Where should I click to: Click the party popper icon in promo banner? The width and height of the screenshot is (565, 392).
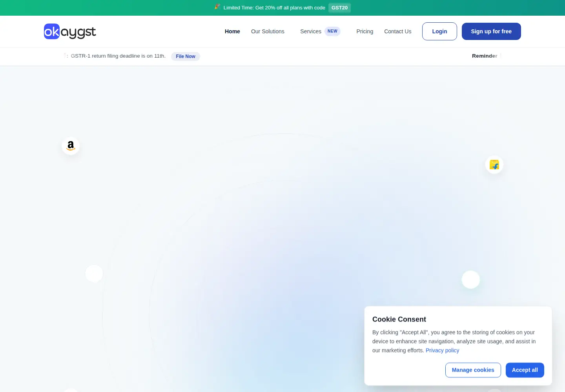217,7
